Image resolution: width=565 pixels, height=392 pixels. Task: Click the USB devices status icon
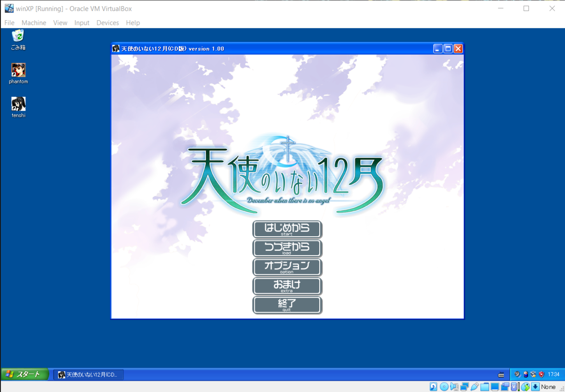click(x=475, y=387)
